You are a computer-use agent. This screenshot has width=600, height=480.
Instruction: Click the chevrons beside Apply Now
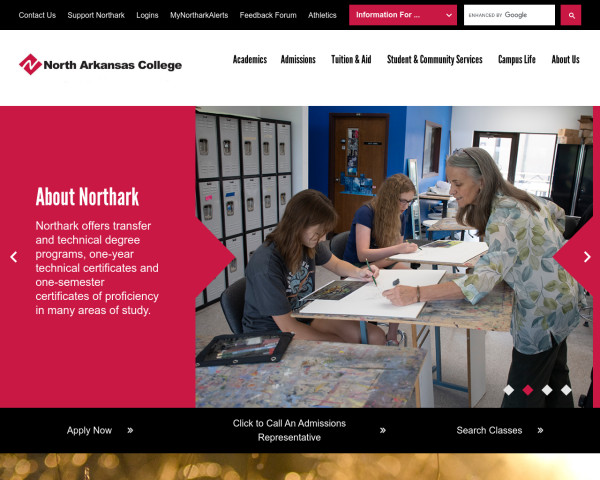pos(130,430)
